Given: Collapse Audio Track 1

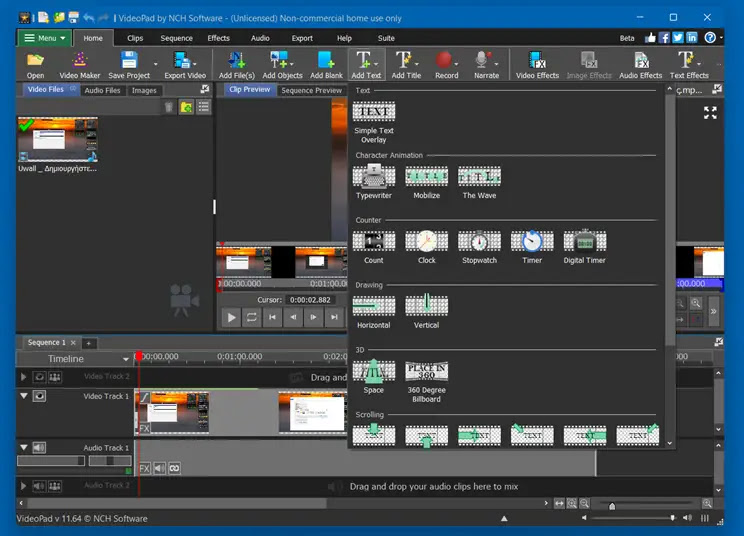Looking at the screenshot, I should point(23,447).
